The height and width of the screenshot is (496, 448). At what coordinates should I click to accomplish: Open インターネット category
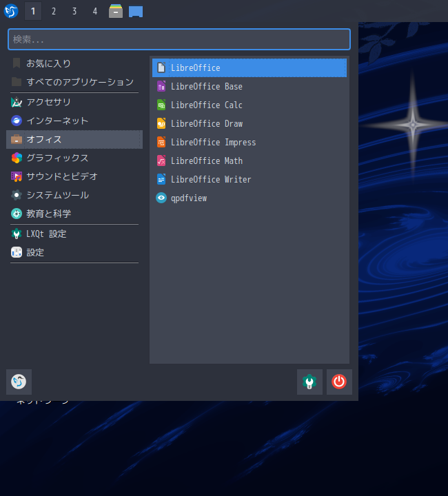tap(74, 121)
